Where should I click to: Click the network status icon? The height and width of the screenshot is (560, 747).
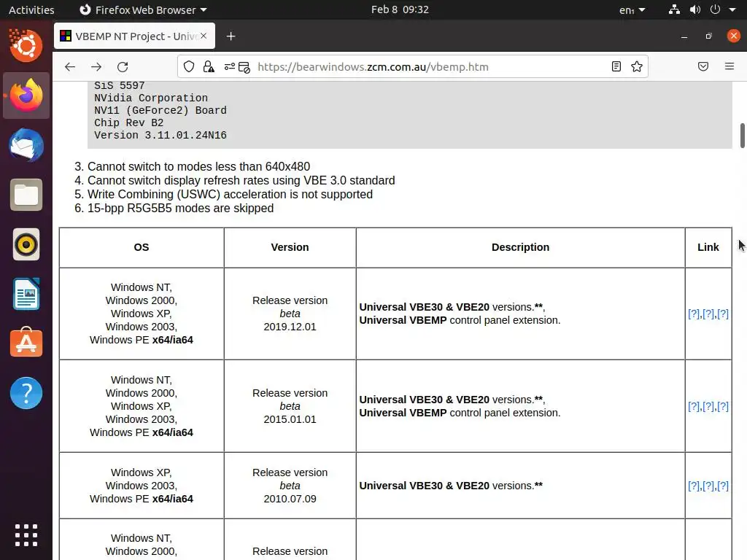[x=674, y=9]
